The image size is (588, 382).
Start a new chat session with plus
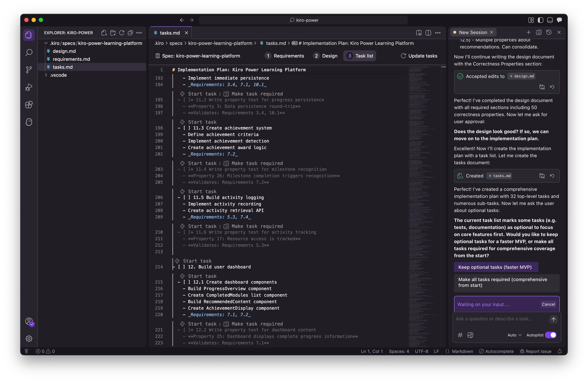(x=528, y=32)
